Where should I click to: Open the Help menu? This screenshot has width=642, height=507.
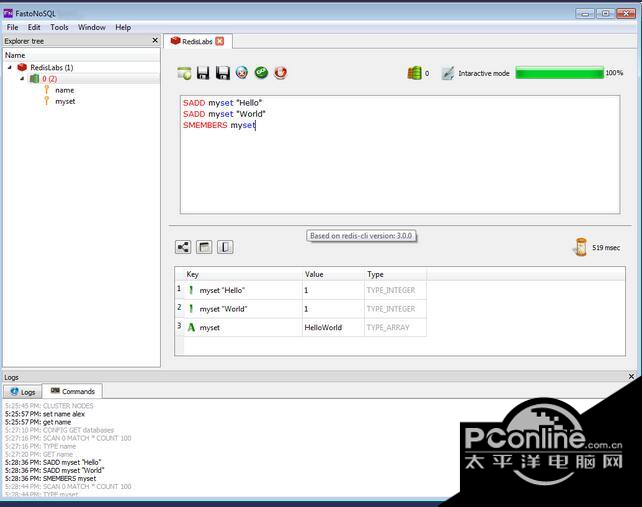123,27
